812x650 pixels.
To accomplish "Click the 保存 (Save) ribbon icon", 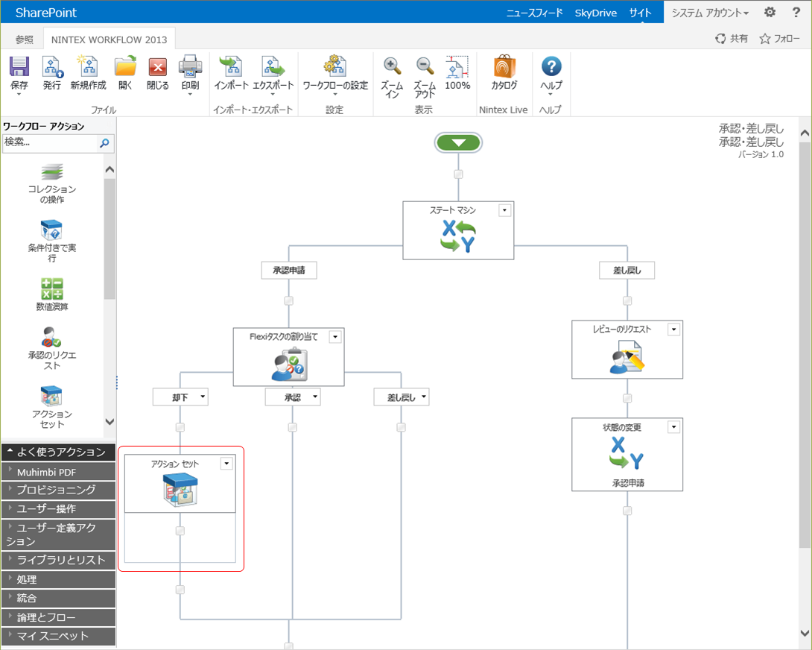I will point(19,67).
